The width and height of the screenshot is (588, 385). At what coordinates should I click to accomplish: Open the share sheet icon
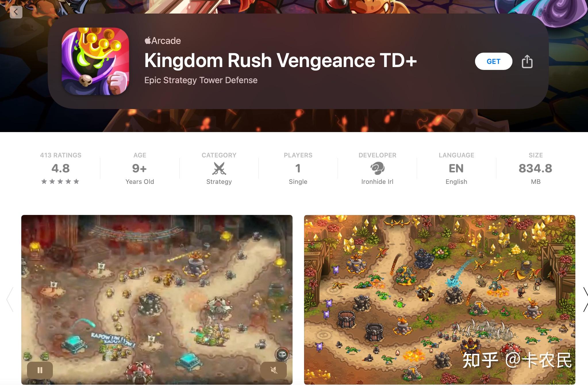click(x=527, y=61)
